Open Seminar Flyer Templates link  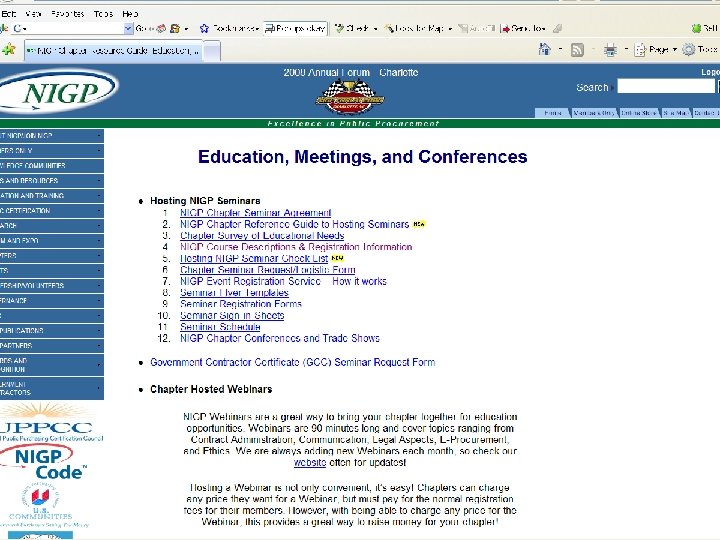234,292
